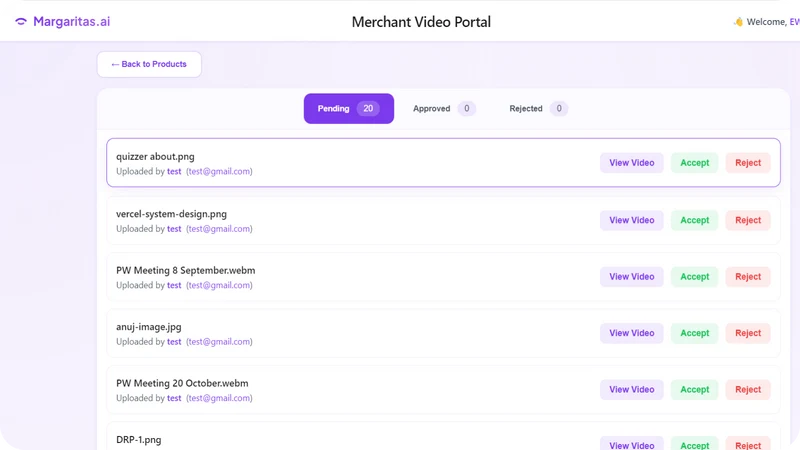This screenshot has height=450, width=800.
Task: Click the PW Meeting 20 October.webm title
Action: tap(182, 383)
